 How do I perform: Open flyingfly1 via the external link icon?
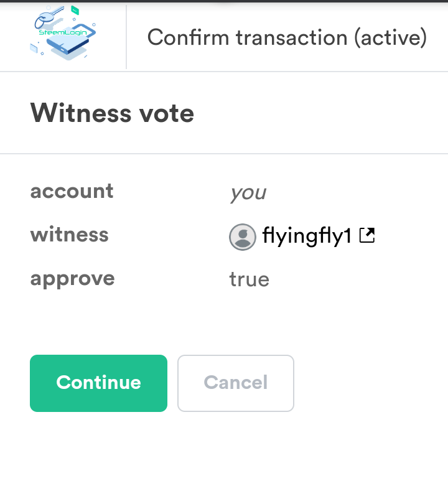coord(367,235)
